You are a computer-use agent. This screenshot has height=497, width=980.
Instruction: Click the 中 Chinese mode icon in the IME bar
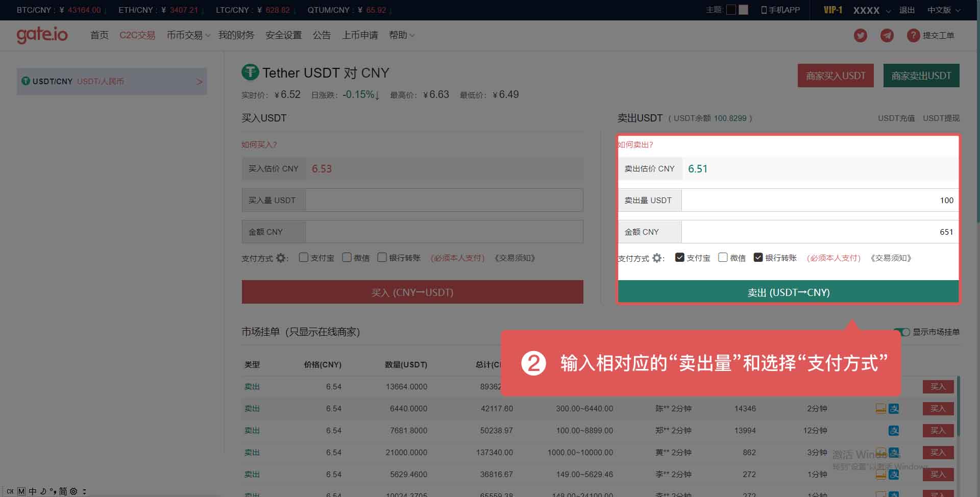[x=33, y=491]
